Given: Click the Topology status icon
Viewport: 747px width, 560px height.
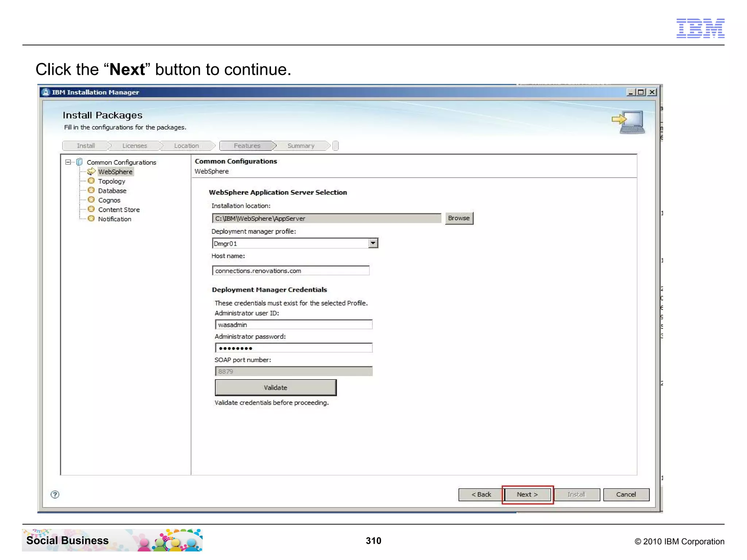Looking at the screenshot, I should 91,181.
